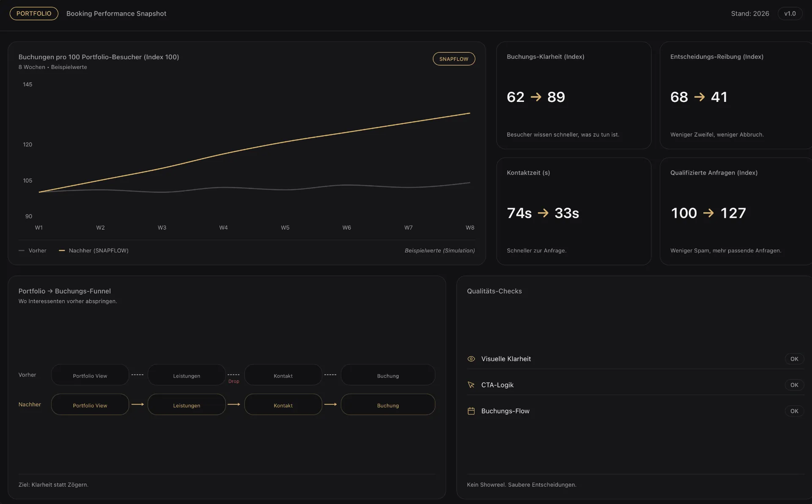Click the OK badge for Visuelle Klarheit

click(794, 359)
